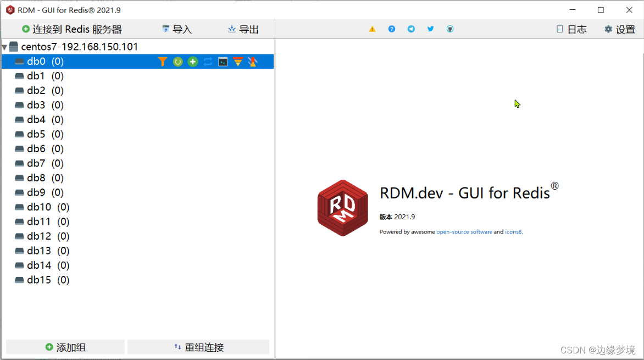The height and width of the screenshot is (360, 644).
Task: Load all keys in db0
Action: click(237, 62)
